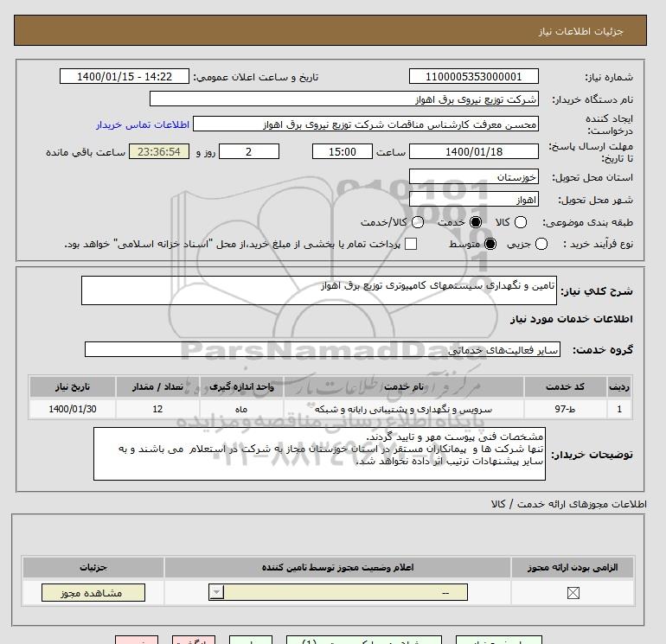Click the نوع فرآیند خرید label
This screenshot has width=666, height=644.
(598, 244)
